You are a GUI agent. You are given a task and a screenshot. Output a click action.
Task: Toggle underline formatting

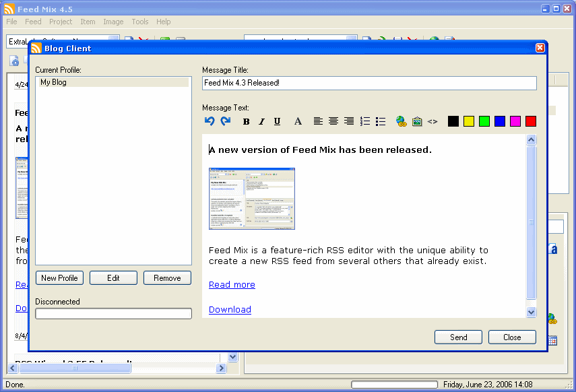coord(277,122)
